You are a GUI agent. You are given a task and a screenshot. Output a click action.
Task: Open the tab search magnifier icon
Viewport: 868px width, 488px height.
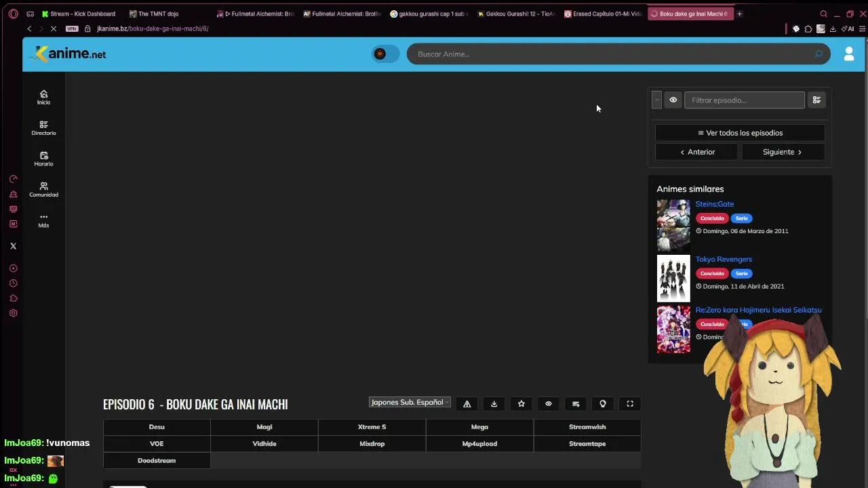pyautogui.click(x=824, y=14)
